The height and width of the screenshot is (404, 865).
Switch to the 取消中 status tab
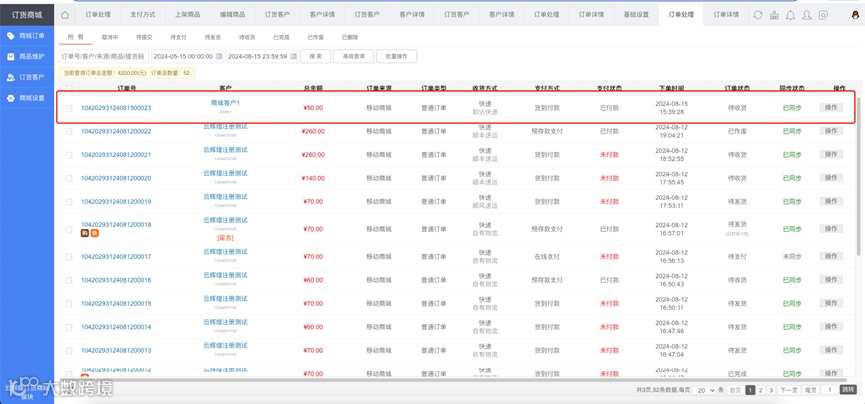click(110, 38)
